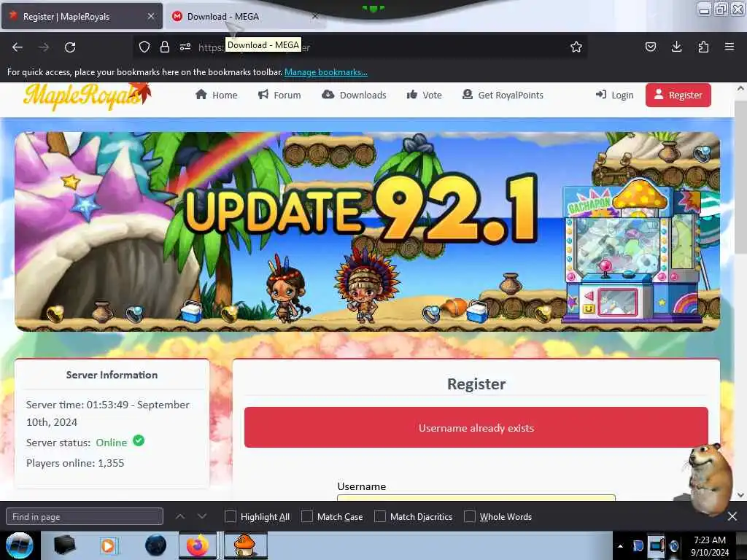
Task: Enable the Match Diacritics checkbox
Action: coord(380,516)
